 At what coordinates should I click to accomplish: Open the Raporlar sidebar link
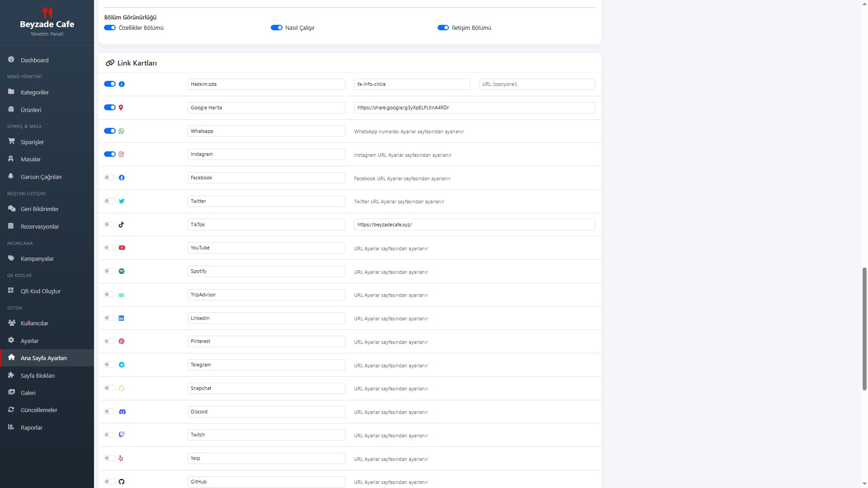[32, 427]
